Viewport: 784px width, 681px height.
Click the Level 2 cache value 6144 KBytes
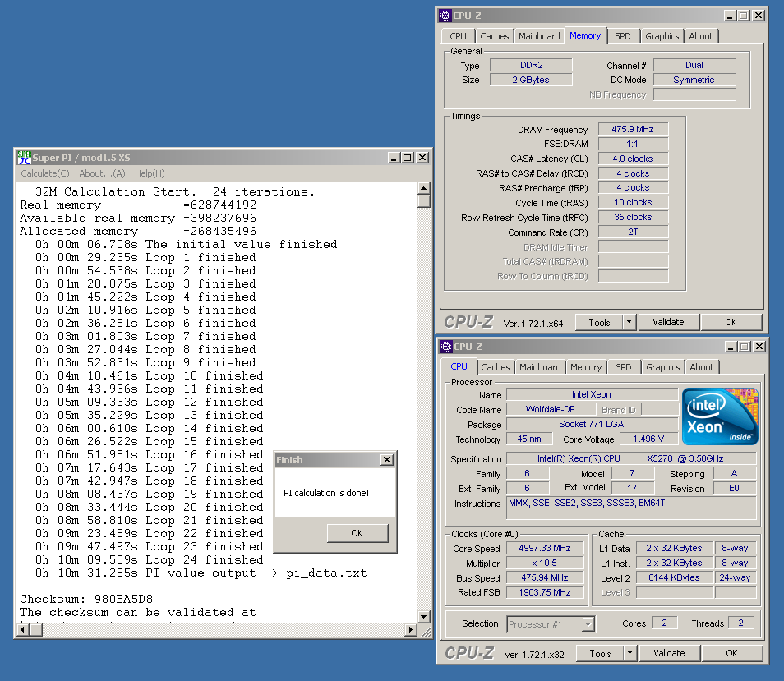click(674, 577)
